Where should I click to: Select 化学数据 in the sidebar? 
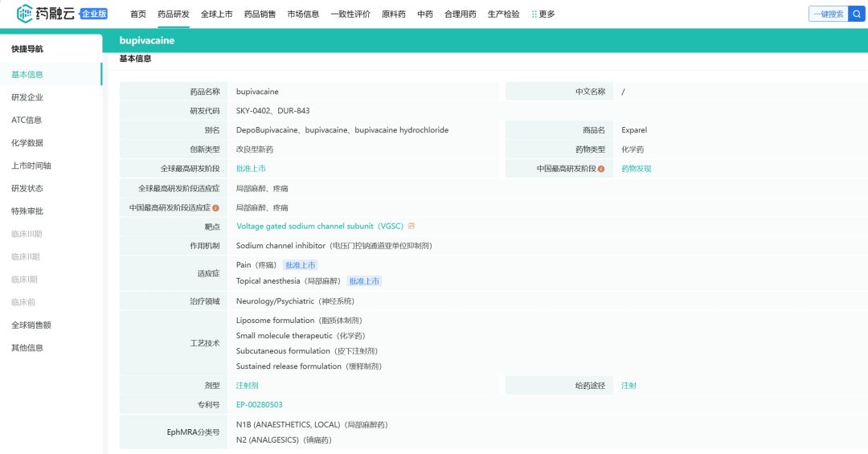[27, 143]
